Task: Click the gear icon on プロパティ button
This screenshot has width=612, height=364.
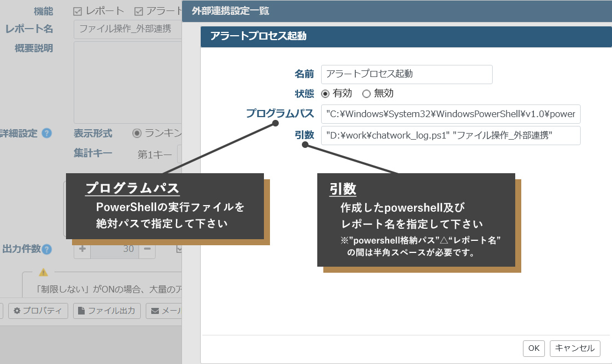Action: click(x=17, y=311)
